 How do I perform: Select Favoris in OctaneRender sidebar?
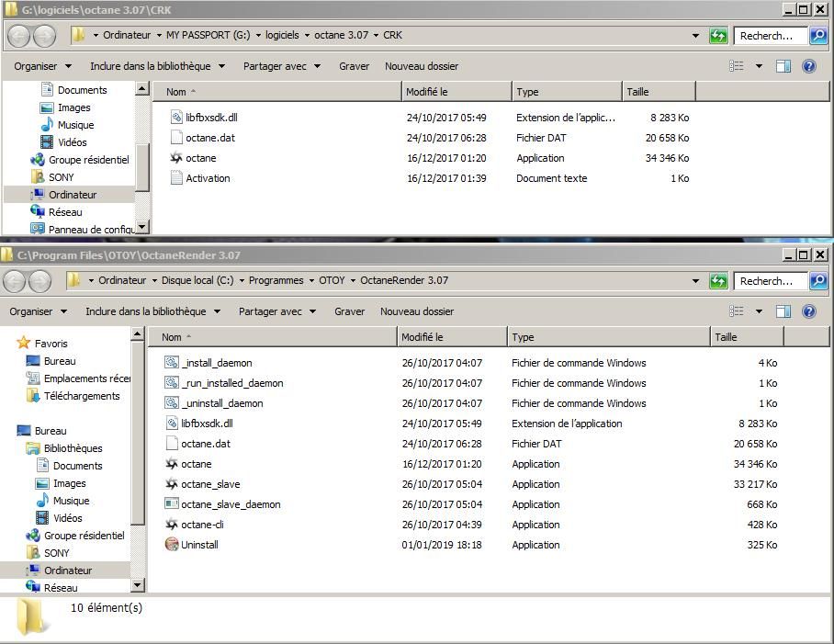click(x=42, y=343)
